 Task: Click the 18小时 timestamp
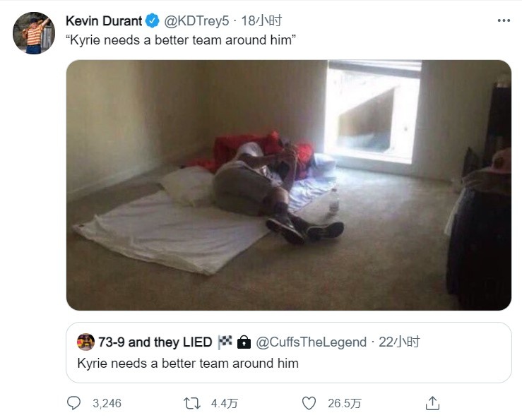click(261, 21)
